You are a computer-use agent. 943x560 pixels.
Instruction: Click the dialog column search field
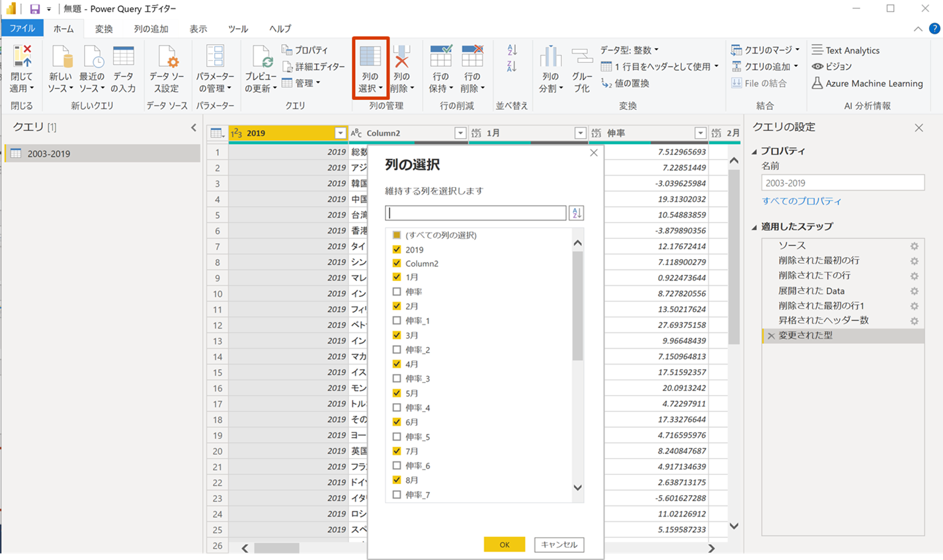point(475,213)
